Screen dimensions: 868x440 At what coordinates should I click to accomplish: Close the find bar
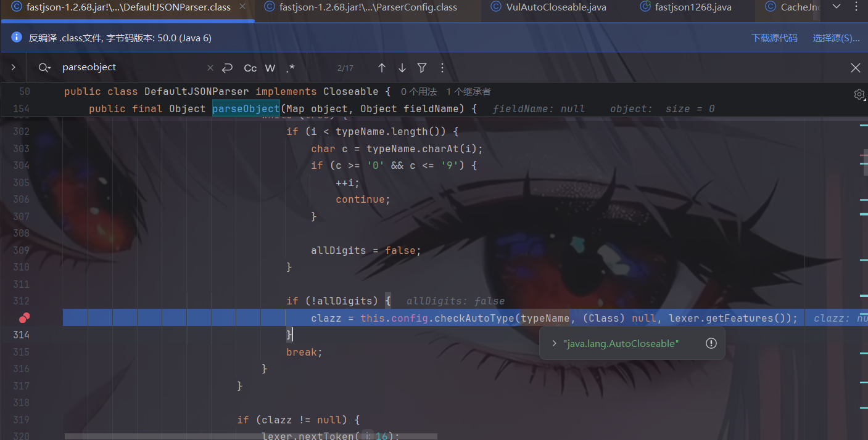(855, 68)
